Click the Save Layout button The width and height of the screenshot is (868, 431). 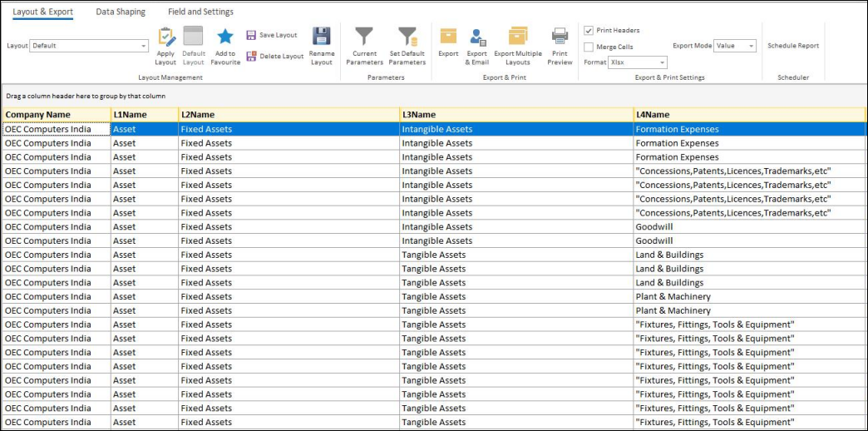click(271, 36)
